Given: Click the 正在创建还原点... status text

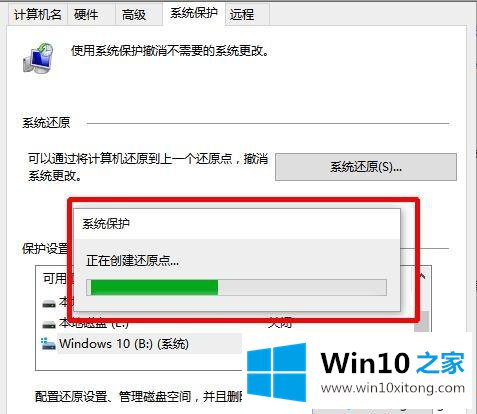Looking at the screenshot, I should tap(132, 260).
